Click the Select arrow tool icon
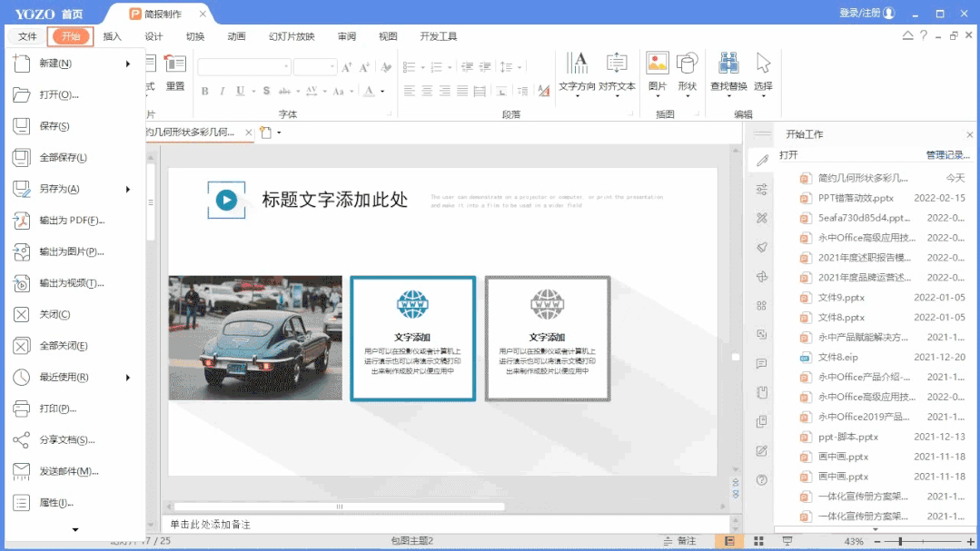980x551 pixels. coord(763,64)
